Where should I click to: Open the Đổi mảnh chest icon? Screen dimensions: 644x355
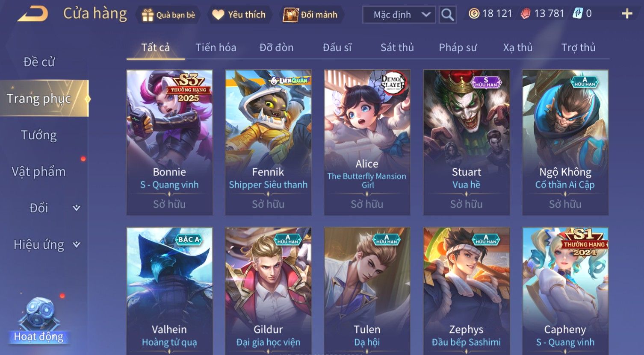(x=290, y=15)
